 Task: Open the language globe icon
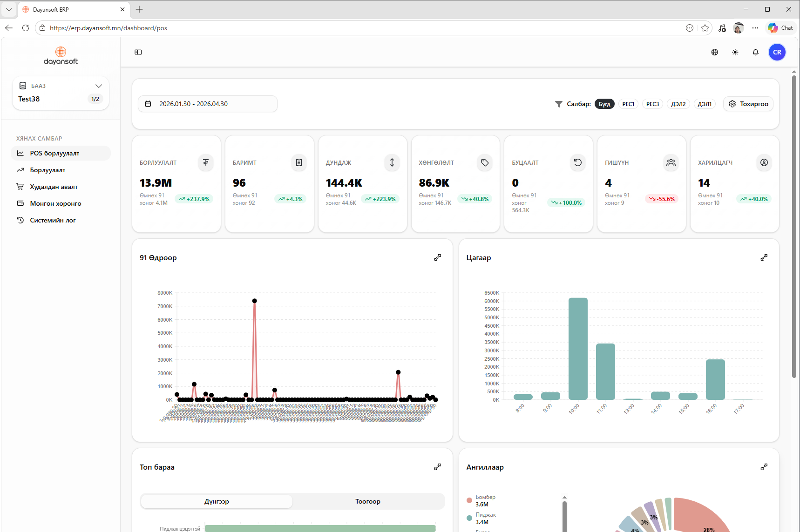coord(715,52)
